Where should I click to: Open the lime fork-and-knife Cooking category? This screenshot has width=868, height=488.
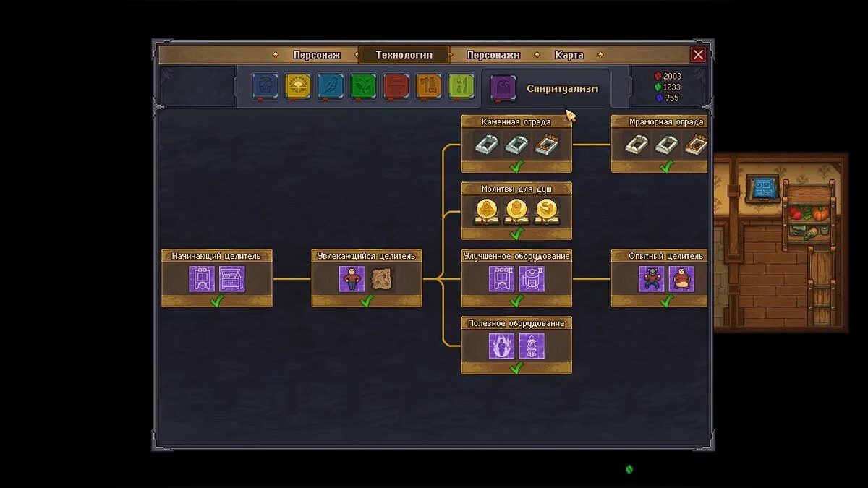coord(461,86)
